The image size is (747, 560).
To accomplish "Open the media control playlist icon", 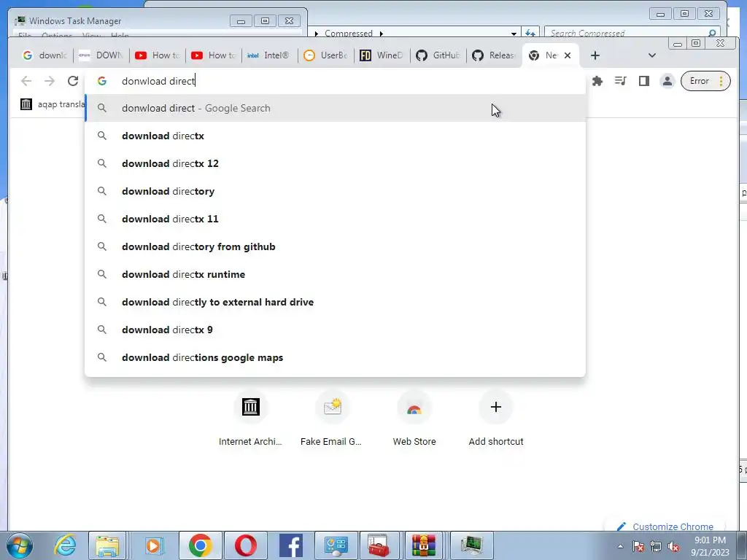I will point(620,81).
